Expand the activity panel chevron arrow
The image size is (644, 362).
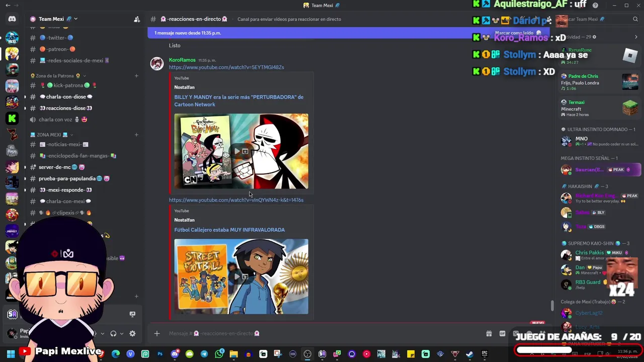point(635,37)
